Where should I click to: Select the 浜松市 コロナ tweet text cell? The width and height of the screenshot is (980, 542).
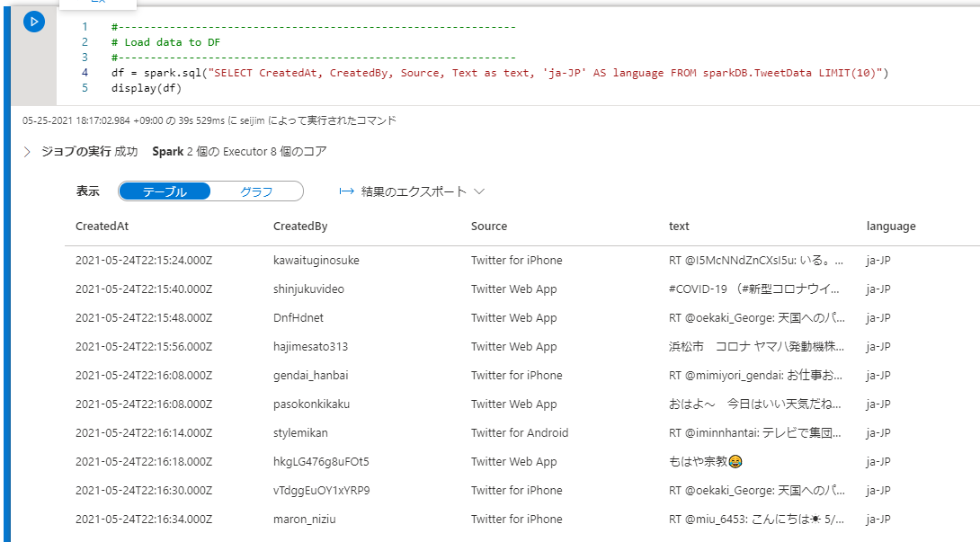(x=756, y=346)
